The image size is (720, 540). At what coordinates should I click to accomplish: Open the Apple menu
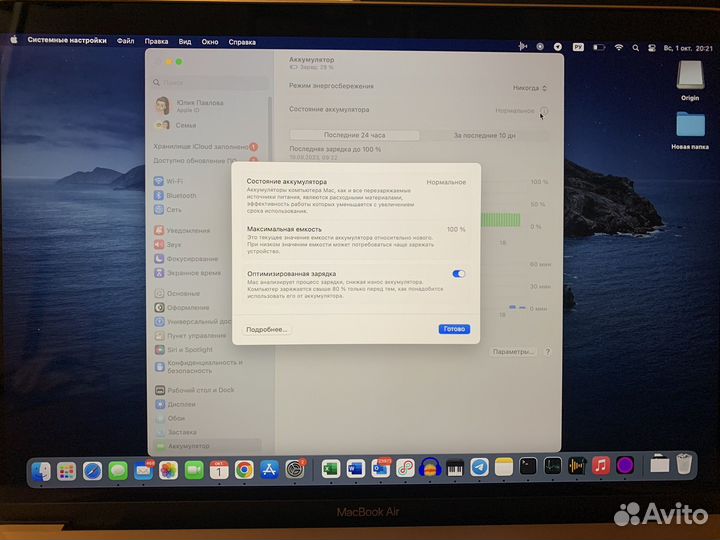pos(14,40)
